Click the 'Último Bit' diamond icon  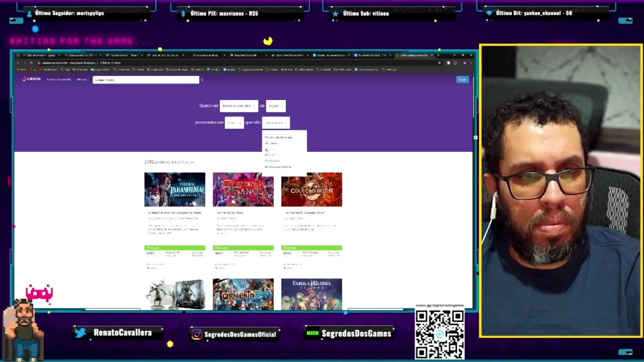point(489,14)
